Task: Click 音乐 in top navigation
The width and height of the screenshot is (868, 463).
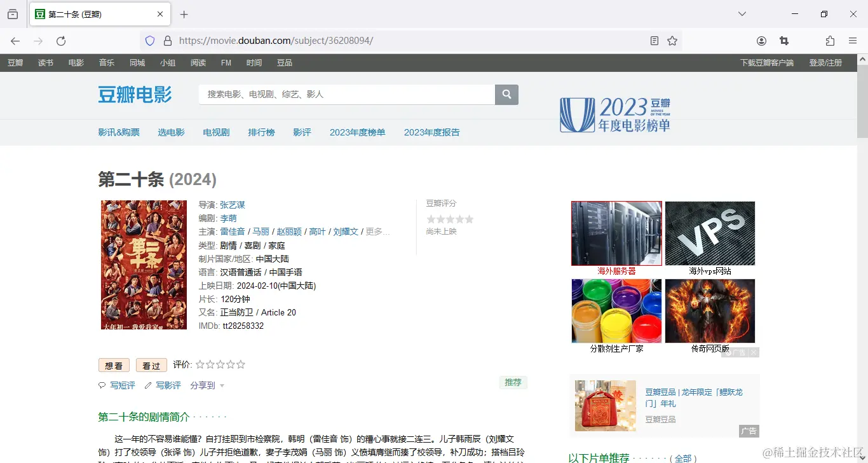Action: [107, 62]
